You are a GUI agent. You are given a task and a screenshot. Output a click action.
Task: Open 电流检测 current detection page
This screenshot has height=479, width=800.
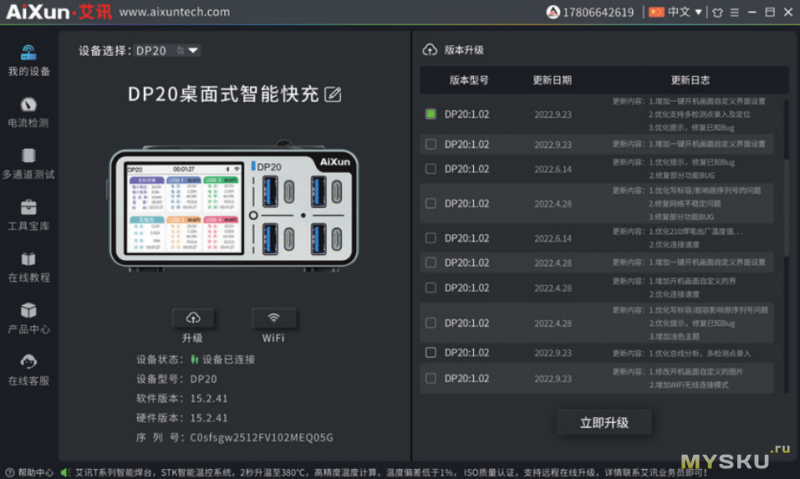click(x=28, y=111)
